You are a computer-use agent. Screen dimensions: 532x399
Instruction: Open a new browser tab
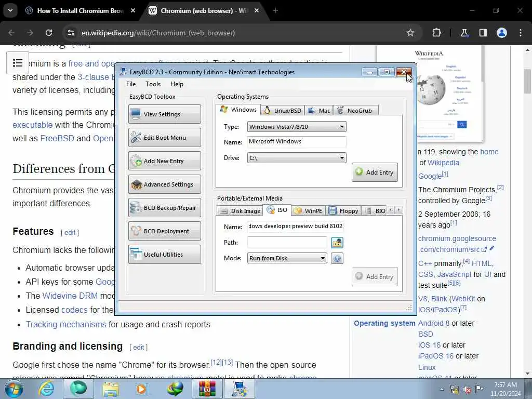275,11
